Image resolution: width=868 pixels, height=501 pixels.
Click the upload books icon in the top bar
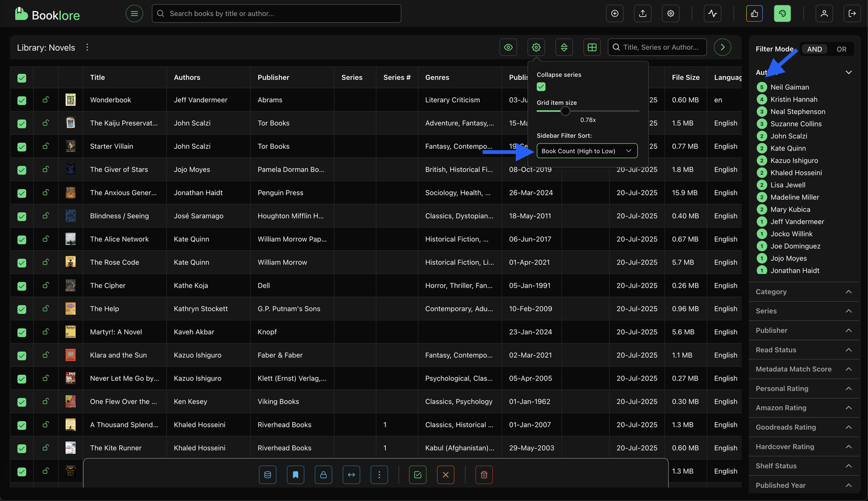(642, 13)
